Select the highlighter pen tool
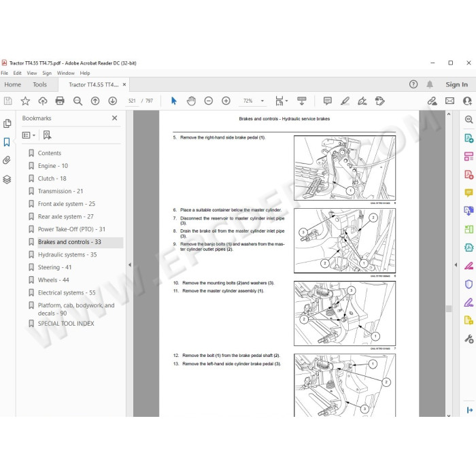The image size is (476, 476). [345, 101]
